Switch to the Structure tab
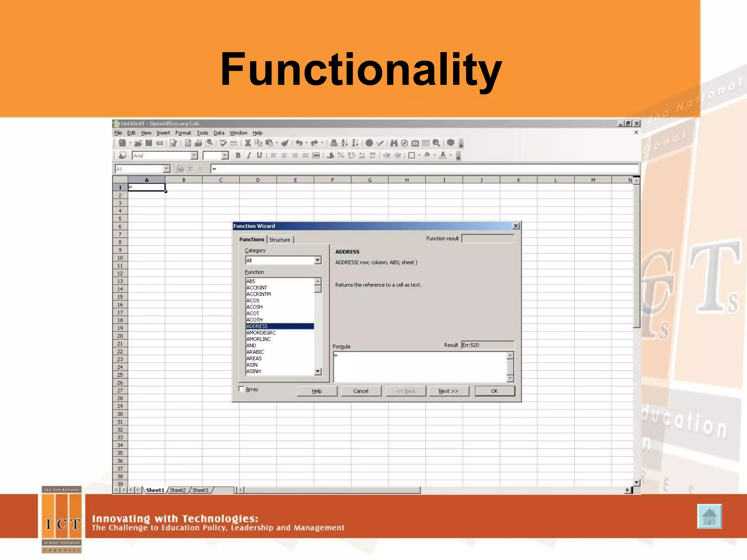 280,240
